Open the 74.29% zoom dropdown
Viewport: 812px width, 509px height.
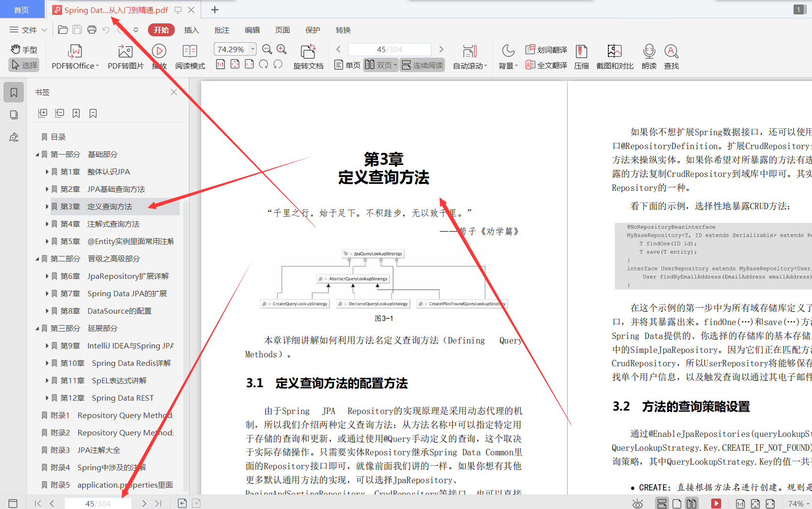[x=253, y=49]
